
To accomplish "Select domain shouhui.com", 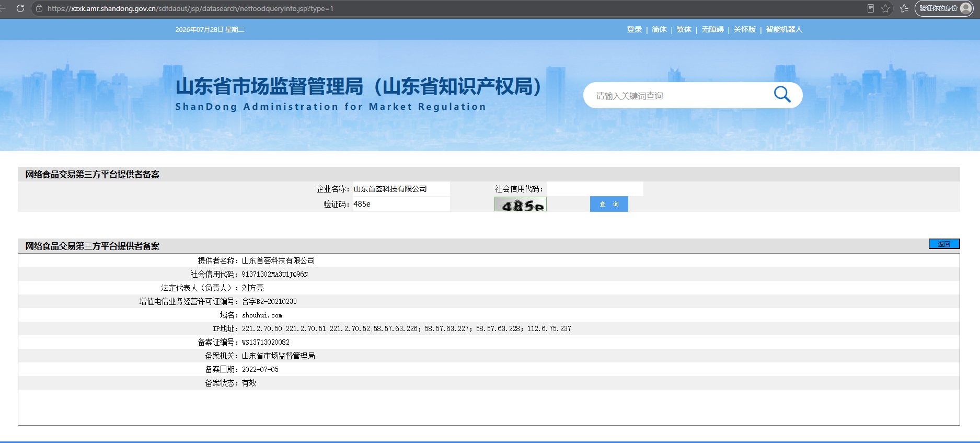I will (x=262, y=315).
